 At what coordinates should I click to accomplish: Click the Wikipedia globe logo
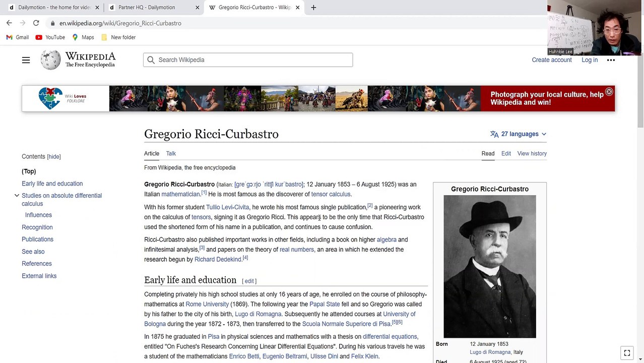50,60
